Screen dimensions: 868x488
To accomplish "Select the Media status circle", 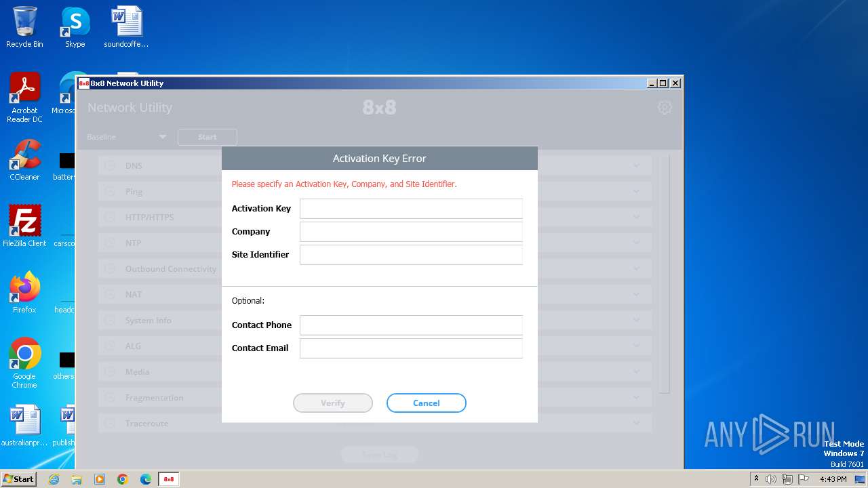I will pyautogui.click(x=110, y=372).
